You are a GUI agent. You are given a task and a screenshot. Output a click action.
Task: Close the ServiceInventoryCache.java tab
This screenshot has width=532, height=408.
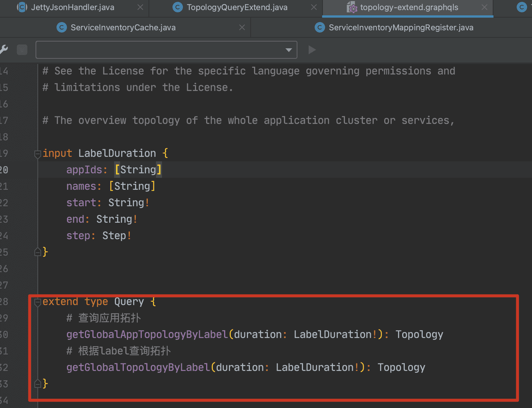242,27
